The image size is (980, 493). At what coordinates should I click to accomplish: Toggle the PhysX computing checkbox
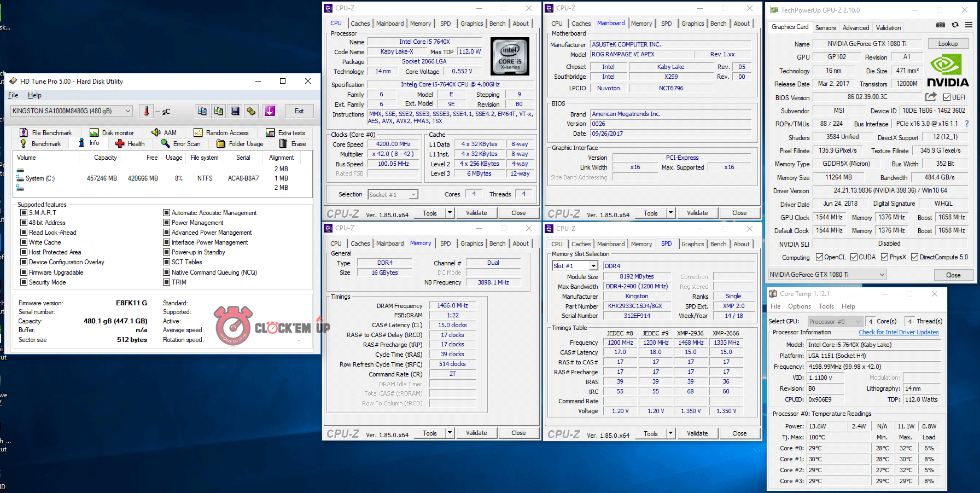coord(884,257)
